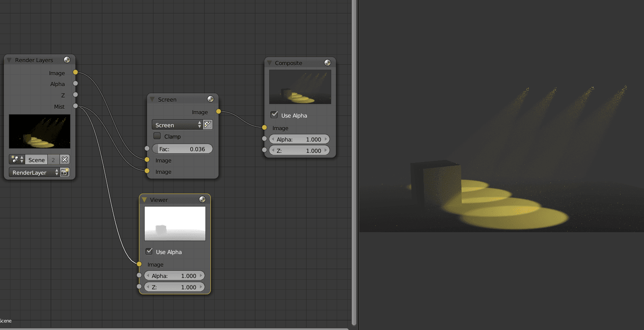Uncheck Use Alpha on the Viewer node
This screenshot has width=644, height=330.
tap(149, 251)
